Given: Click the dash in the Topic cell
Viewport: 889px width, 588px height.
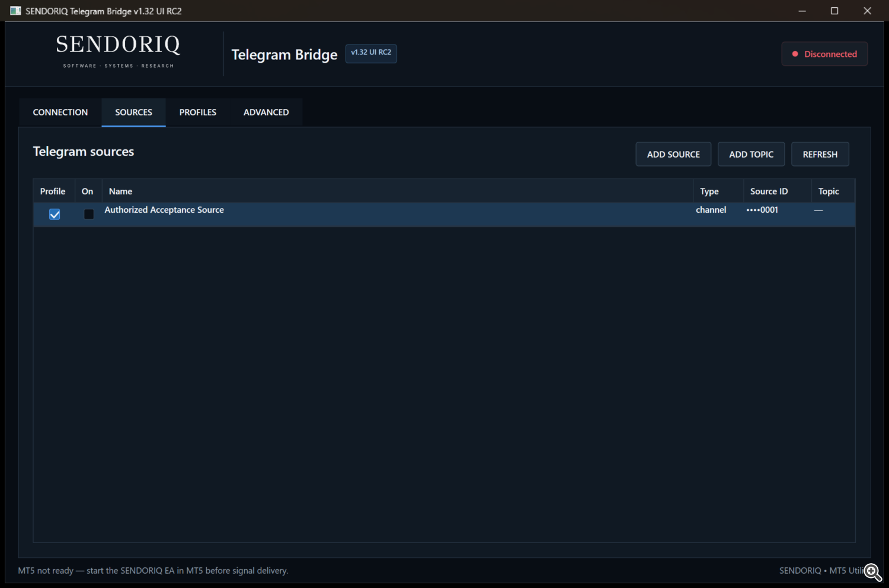Looking at the screenshot, I should click(x=818, y=210).
